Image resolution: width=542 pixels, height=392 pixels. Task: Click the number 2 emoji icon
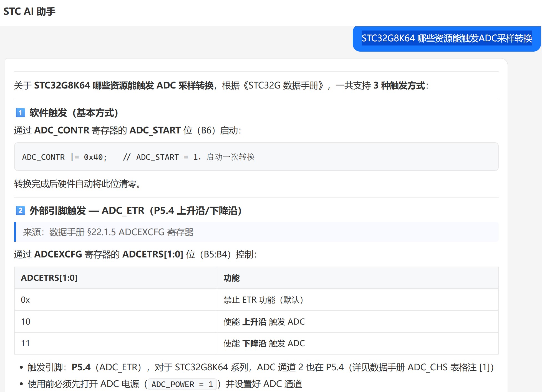click(20, 211)
